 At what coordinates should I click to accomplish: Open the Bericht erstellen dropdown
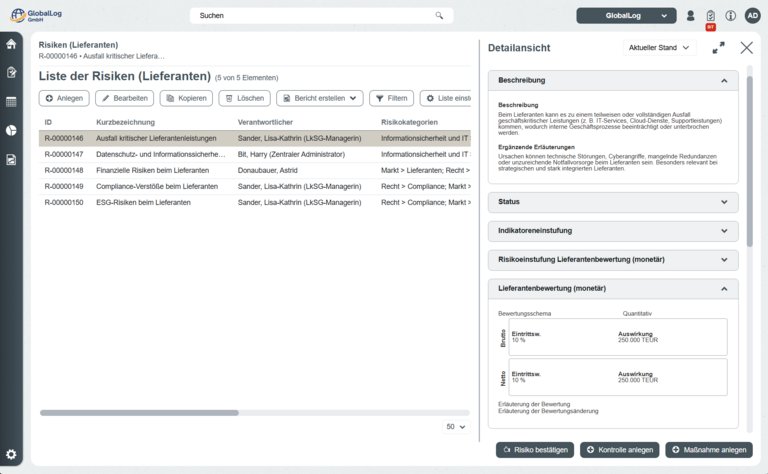[x=319, y=98]
